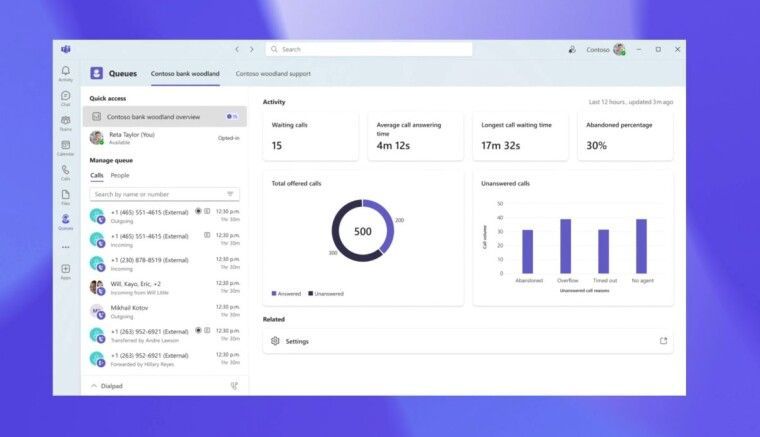Click the Settings pop-out icon
The image size is (760, 437).
663,341
